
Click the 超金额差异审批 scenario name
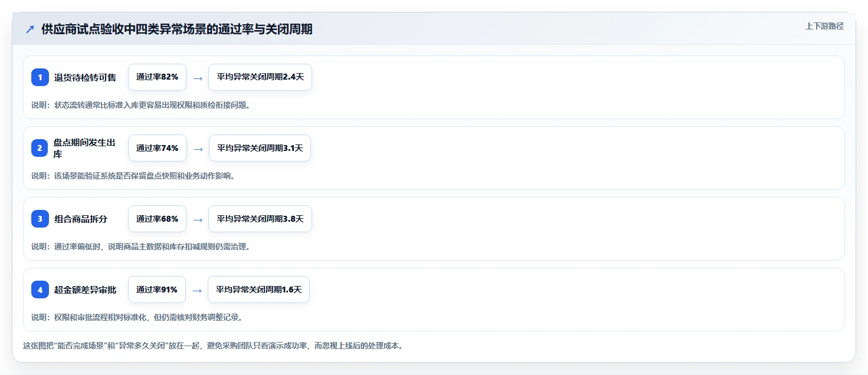click(x=85, y=290)
